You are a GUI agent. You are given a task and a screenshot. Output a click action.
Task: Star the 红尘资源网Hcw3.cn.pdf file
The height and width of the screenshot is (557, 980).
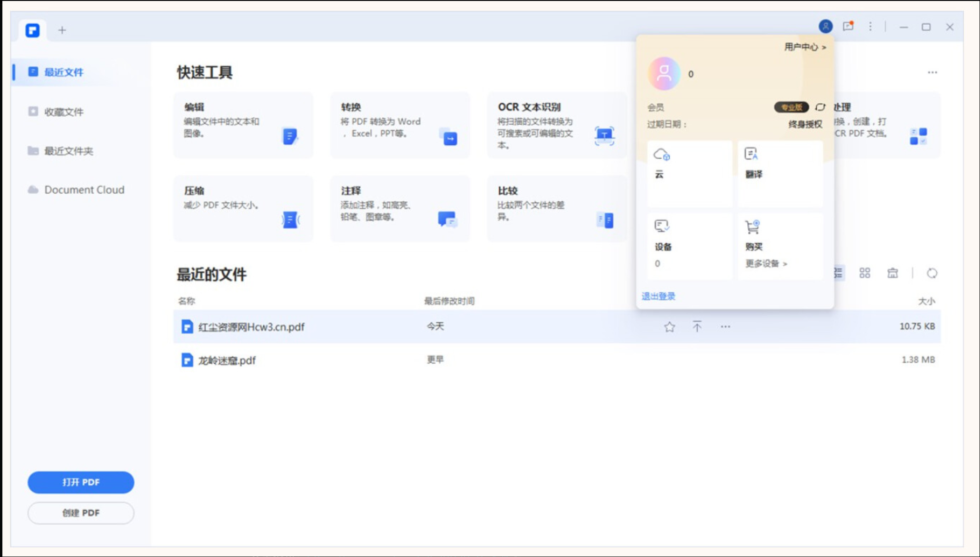[x=669, y=327]
